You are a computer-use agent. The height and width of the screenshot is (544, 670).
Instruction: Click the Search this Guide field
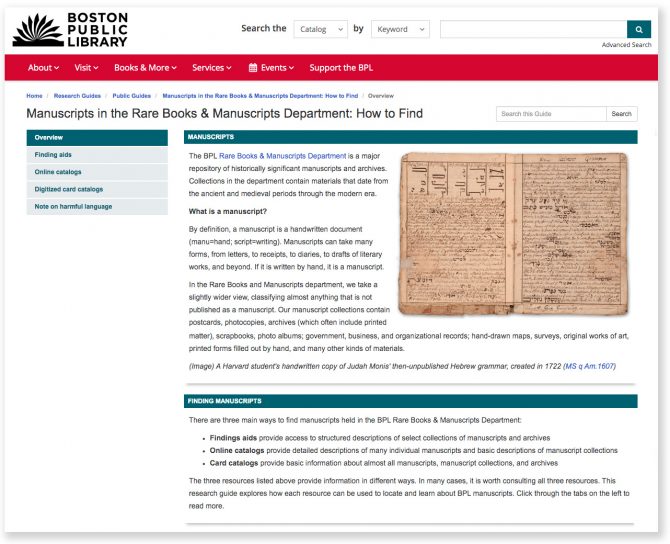pyautogui.click(x=551, y=114)
